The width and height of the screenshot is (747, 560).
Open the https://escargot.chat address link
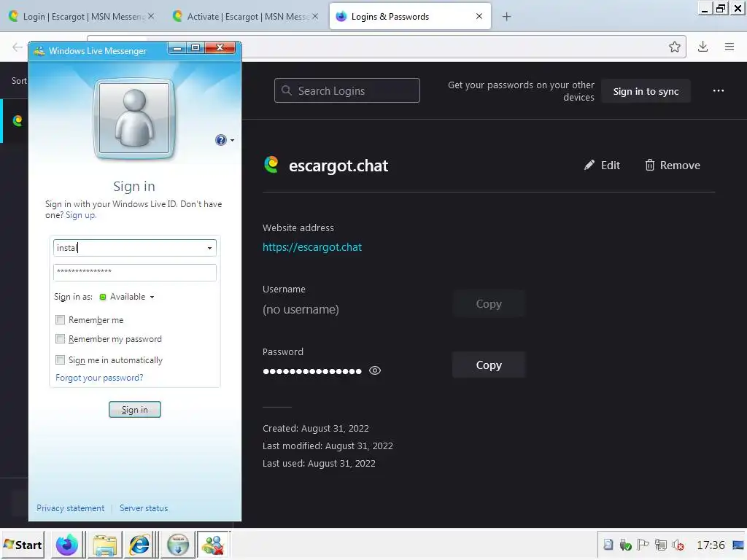click(312, 247)
